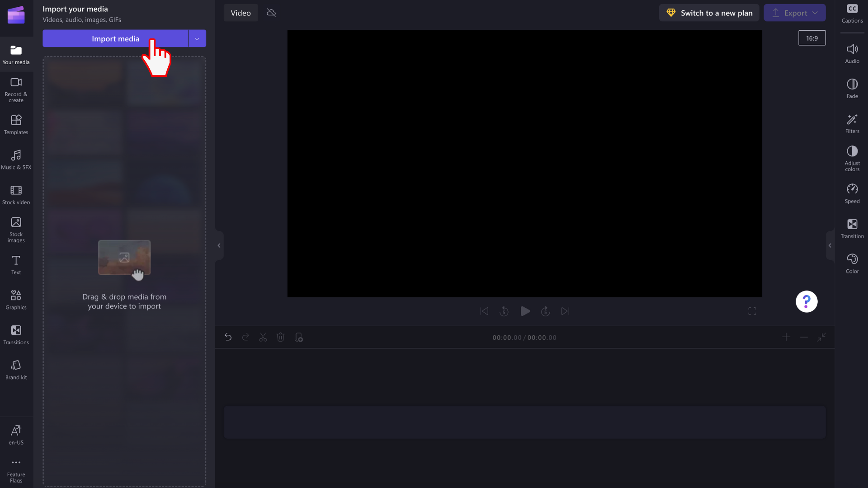Click the Import media button
This screenshot has width=868, height=488.
[x=116, y=39]
